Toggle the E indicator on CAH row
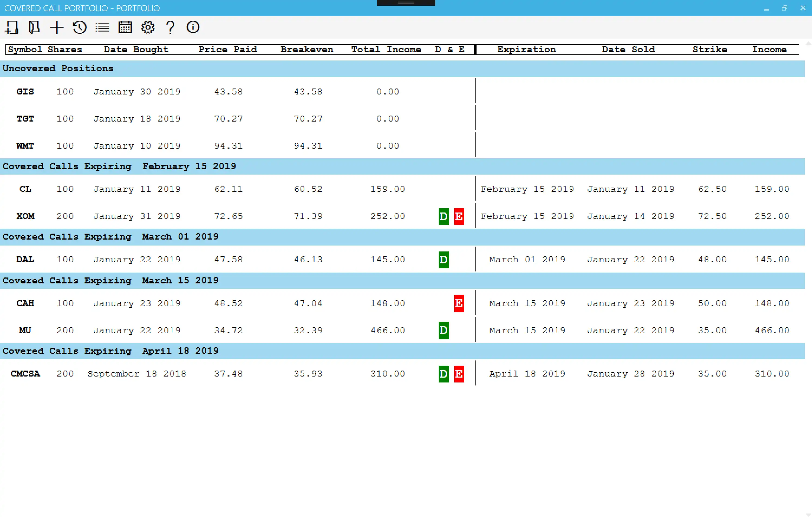The image size is (812, 517). 459,303
